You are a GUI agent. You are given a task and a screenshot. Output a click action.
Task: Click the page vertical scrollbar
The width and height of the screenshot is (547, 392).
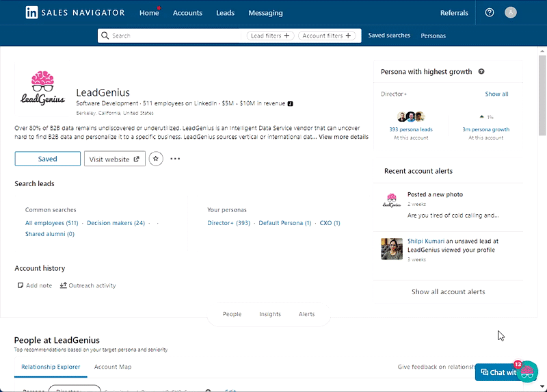(x=542, y=95)
